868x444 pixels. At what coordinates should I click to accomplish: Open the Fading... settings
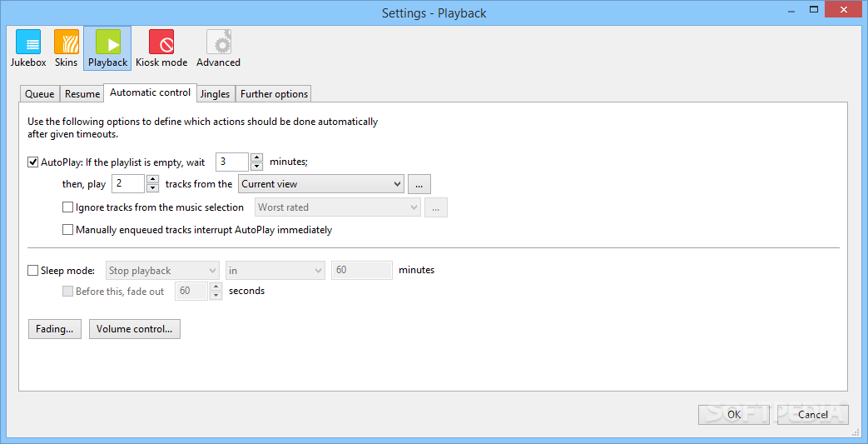[x=55, y=329]
